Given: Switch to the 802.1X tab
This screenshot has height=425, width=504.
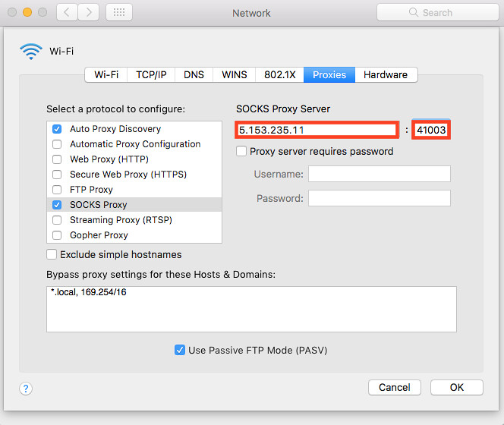Looking at the screenshot, I should [x=279, y=74].
